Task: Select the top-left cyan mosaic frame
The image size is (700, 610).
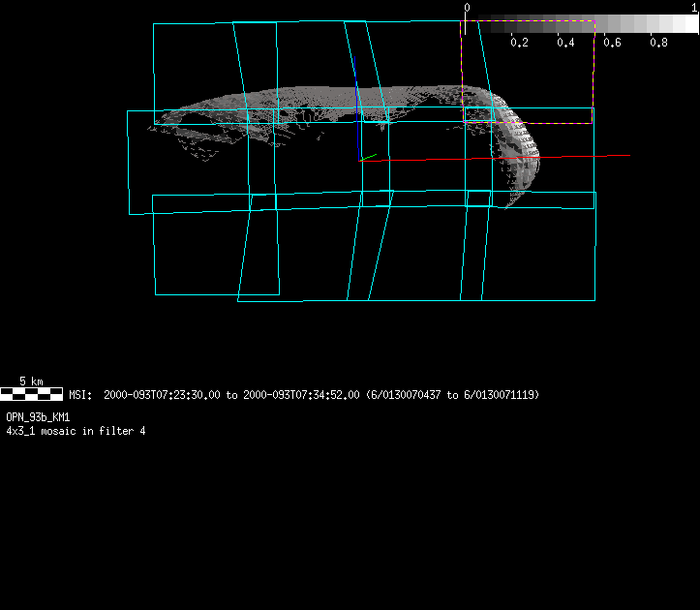Action: pyautogui.click(x=194, y=68)
